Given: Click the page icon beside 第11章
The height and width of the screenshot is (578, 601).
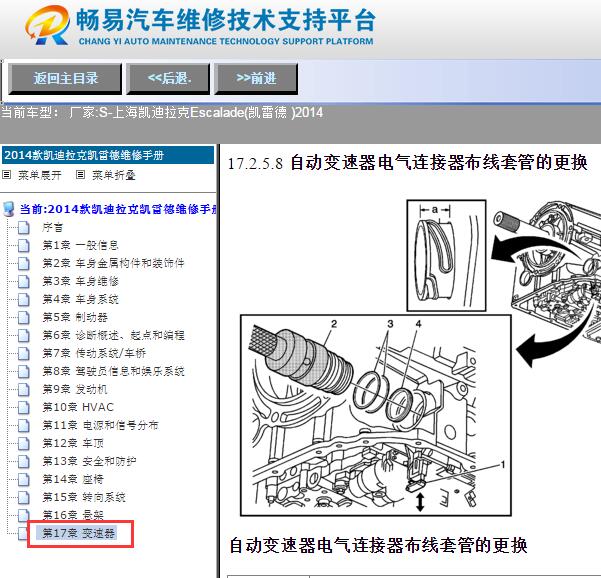Looking at the screenshot, I should 24,425.
